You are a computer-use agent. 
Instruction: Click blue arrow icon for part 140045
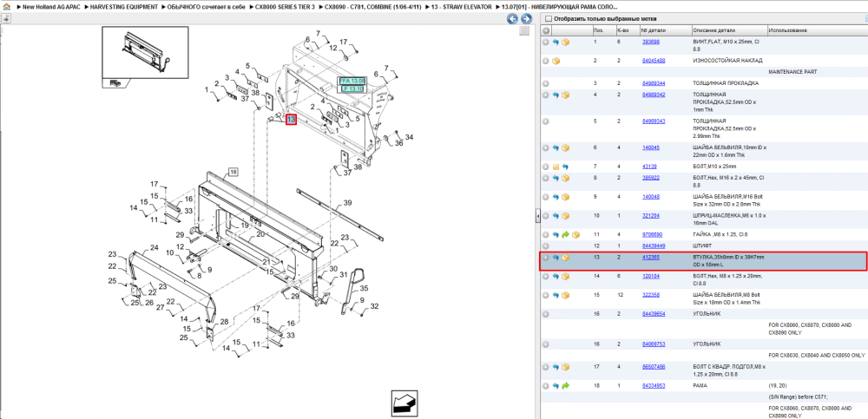tap(556, 148)
